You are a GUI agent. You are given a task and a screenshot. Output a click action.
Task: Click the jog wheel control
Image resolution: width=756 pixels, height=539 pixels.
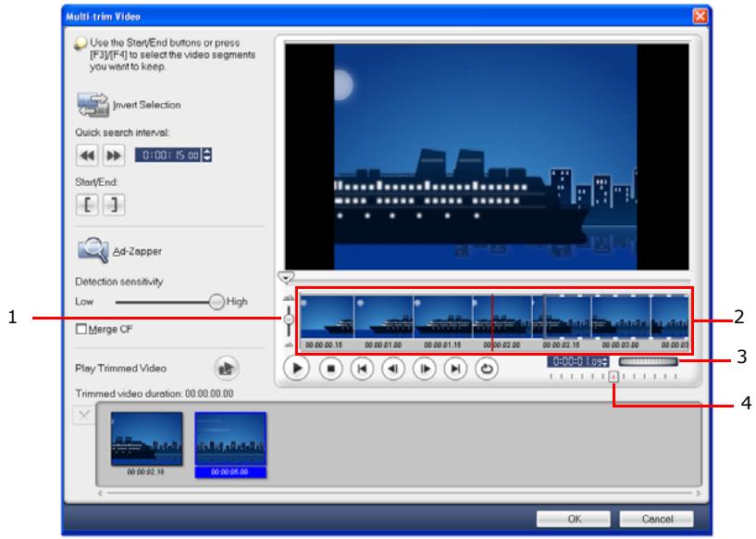[649, 361]
